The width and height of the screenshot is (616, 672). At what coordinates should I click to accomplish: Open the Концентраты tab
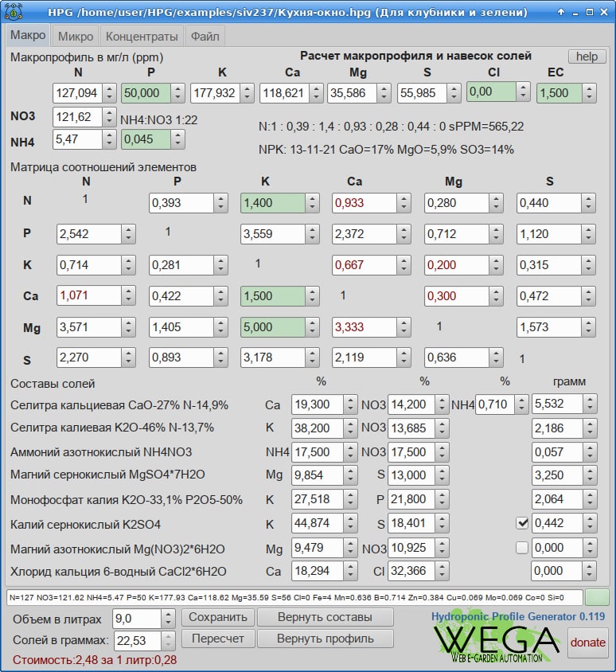pos(142,37)
